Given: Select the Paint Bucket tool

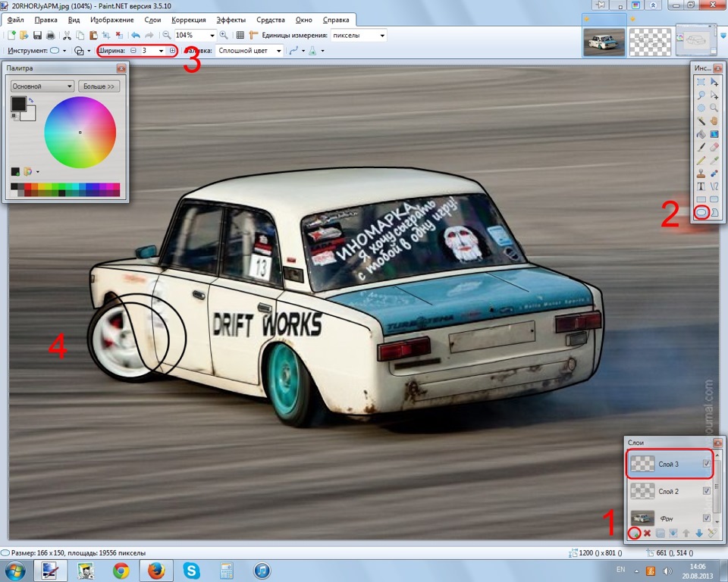Looking at the screenshot, I should [x=701, y=134].
